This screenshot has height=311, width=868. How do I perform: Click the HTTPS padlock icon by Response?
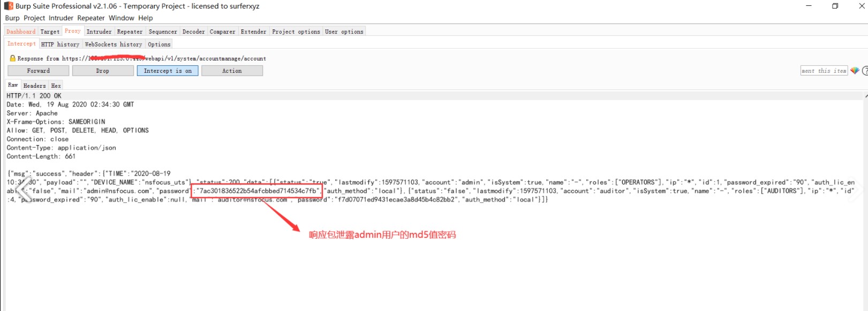point(12,58)
